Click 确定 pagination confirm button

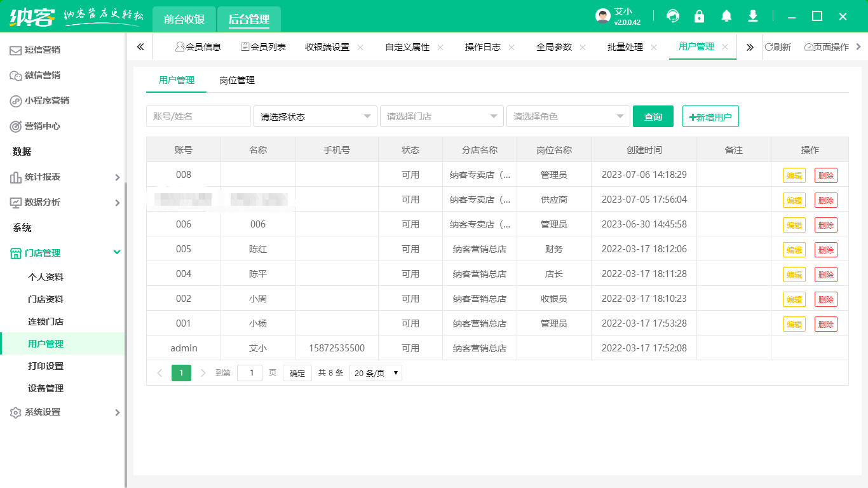tap(297, 373)
